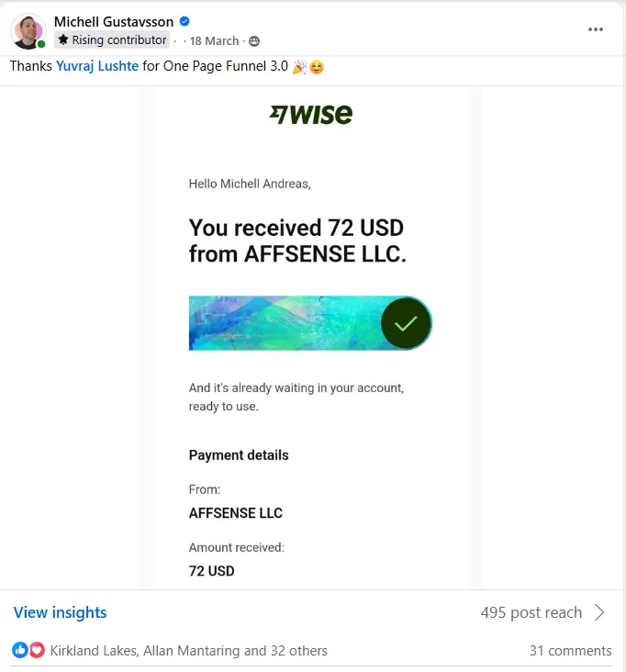Open the View insights link

(x=60, y=612)
